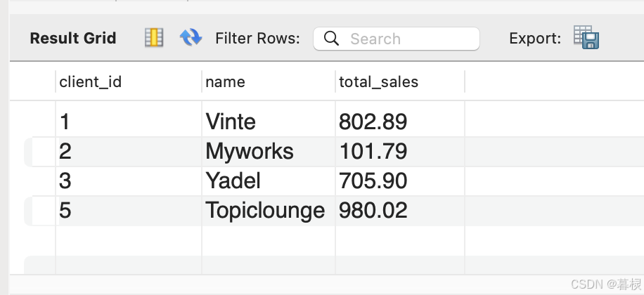Select the cell showing 101.79
The height and width of the screenshot is (295, 644).
373,152
